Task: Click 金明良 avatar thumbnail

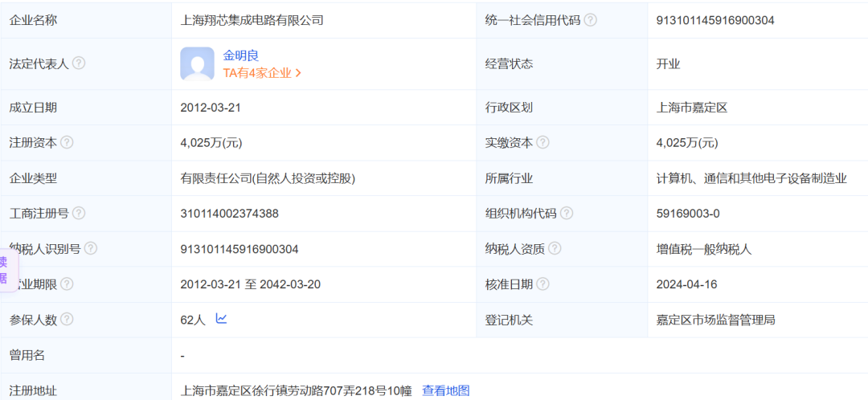Action: click(197, 63)
